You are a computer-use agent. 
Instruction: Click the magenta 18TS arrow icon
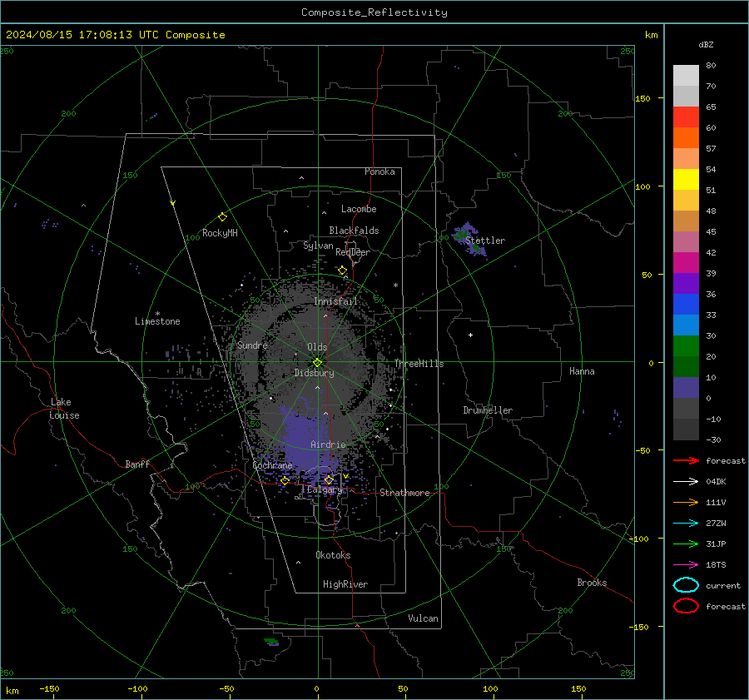point(686,565)
